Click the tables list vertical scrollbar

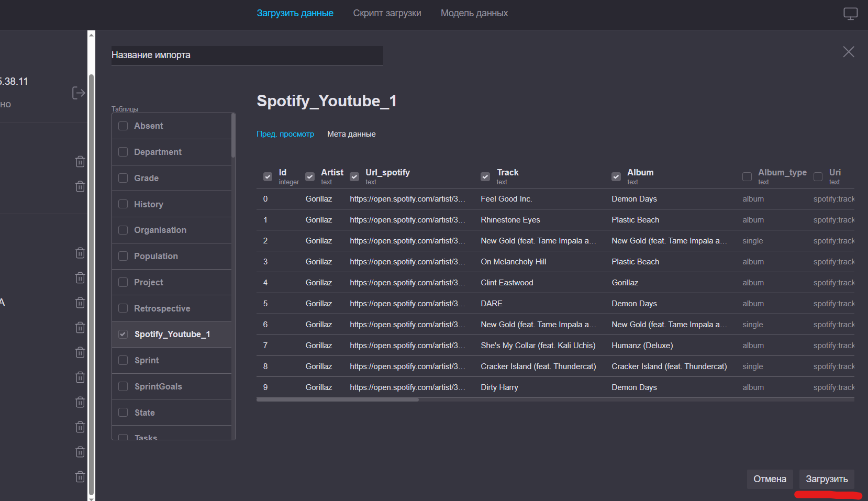click(233, 135)
